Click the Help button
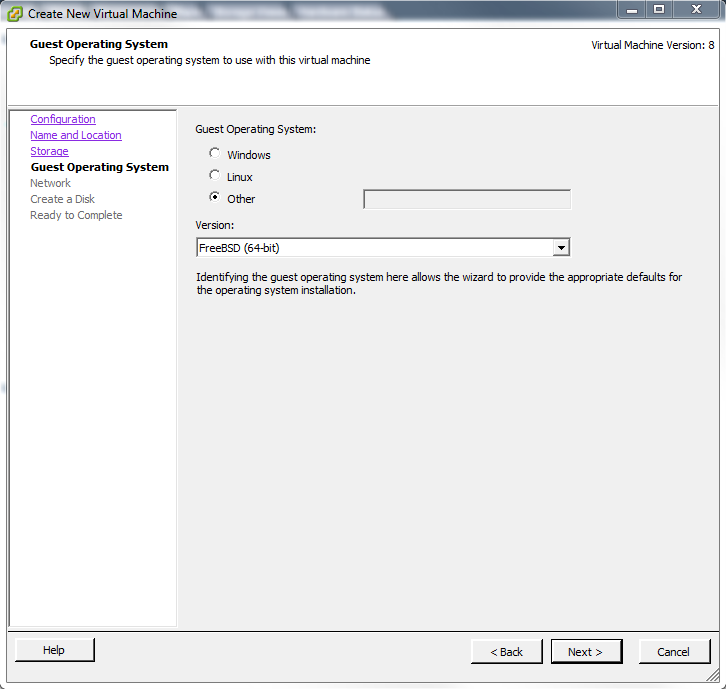This screenshot has width=726, height=689. (x=55, y=650)
